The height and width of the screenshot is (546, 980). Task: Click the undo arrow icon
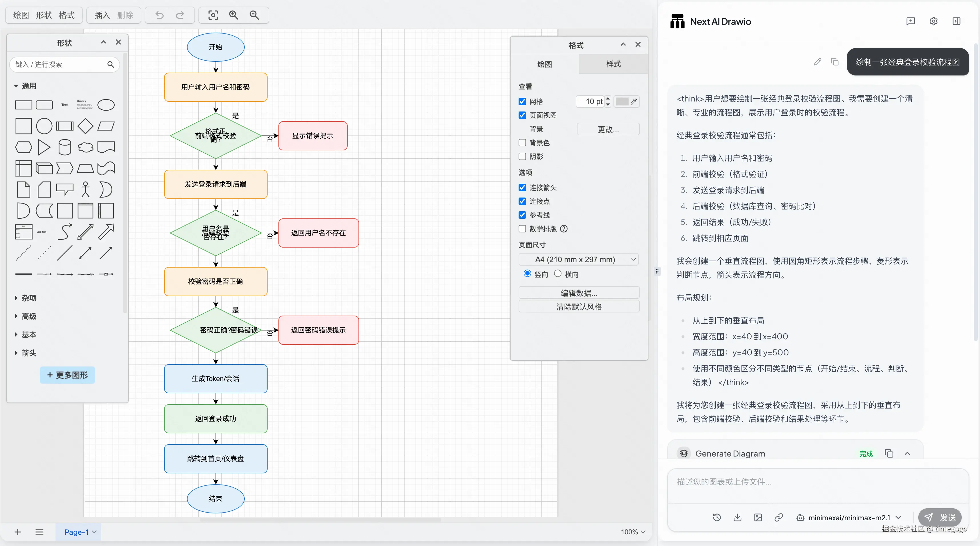(160, 15)
